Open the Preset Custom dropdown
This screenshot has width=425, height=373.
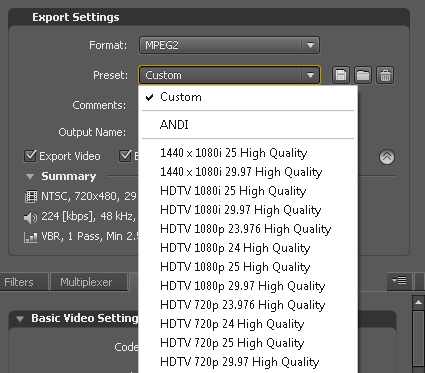coord(229,75)
